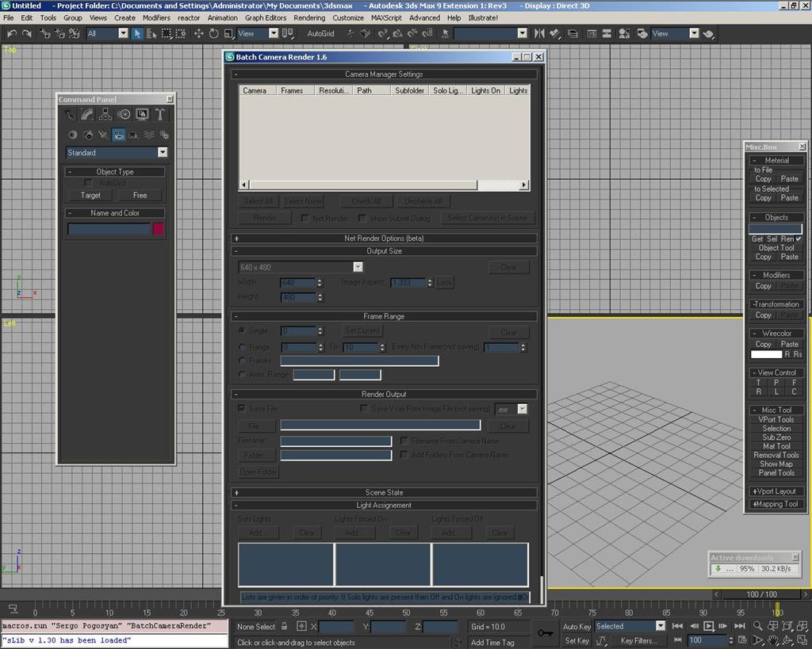Click the Redo arrow in main toolbar
The height and width of the screenshot is (649, 812).
(x=27, y=33)
